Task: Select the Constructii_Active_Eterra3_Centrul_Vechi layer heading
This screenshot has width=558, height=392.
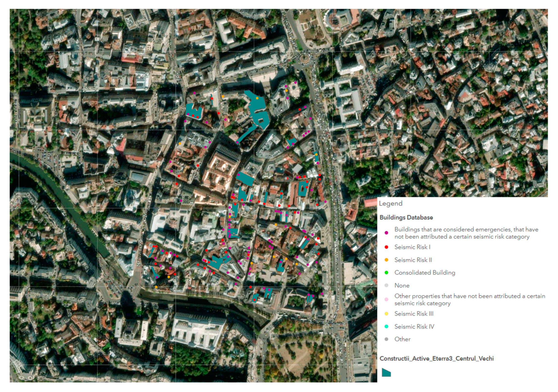Action: (437, 359)
